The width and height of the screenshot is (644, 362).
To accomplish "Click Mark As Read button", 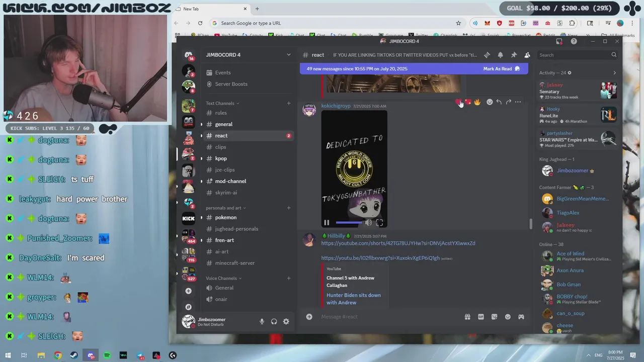I will tap(502, 69).
